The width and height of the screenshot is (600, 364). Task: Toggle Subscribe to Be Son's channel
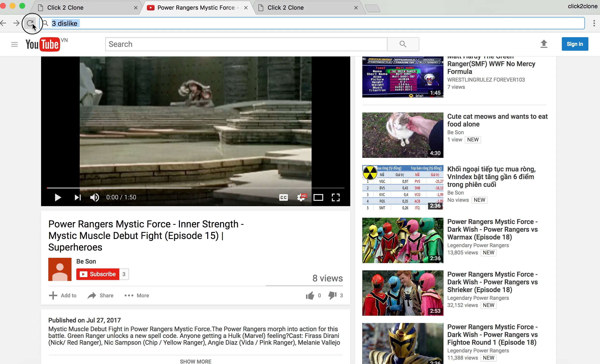pos(97,274)
